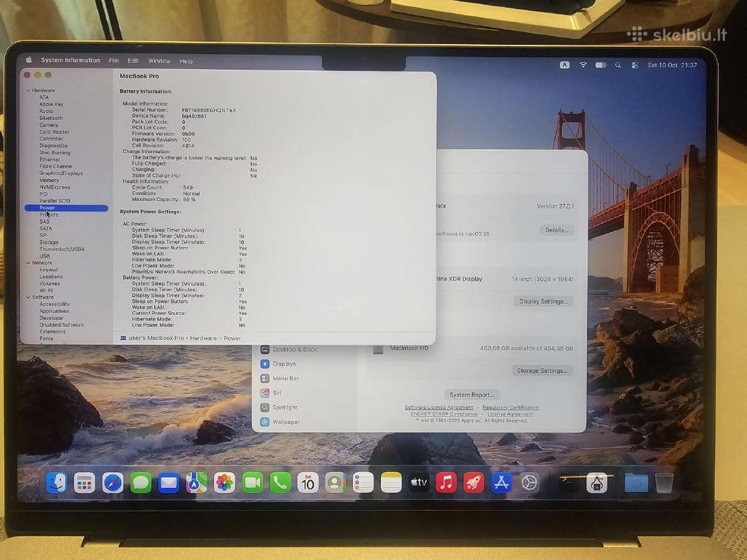Open Control Center in menu bar
The image size is (747, 560).
pos(635,65)
